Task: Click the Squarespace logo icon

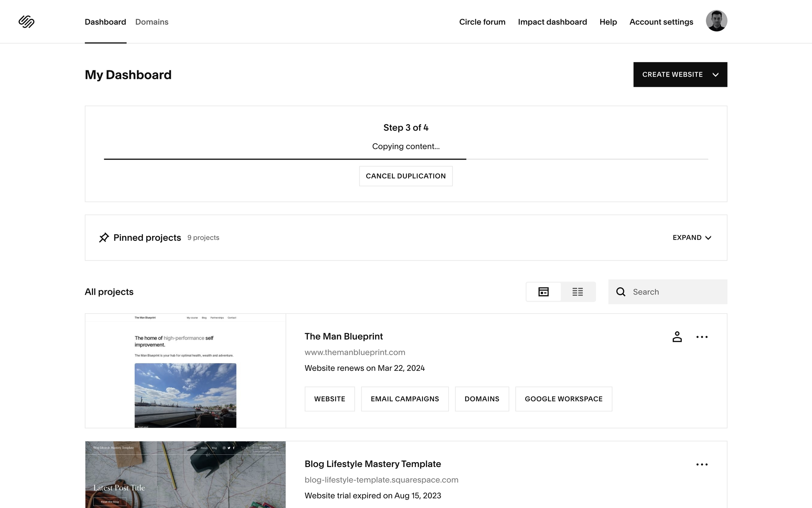Action: [x=27, y=22]
